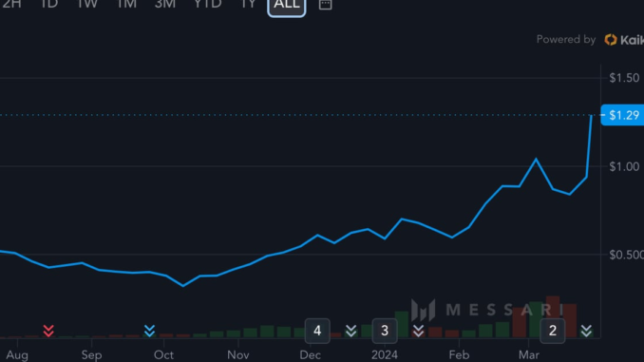
Task: Click the green double-chevron marker in December
Action: (x=351, y=331)
